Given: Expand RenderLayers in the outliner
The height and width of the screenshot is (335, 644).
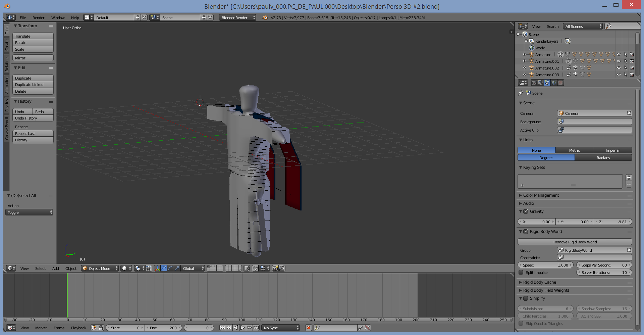Looking at the screenshot, I should click(526, 41).
